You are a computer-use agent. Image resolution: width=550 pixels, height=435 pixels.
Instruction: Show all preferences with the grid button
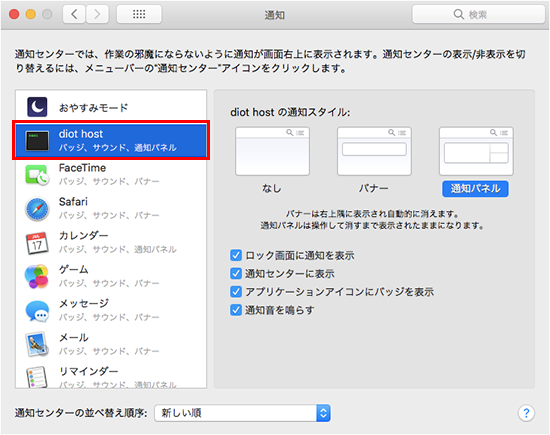tap(139, 14)
